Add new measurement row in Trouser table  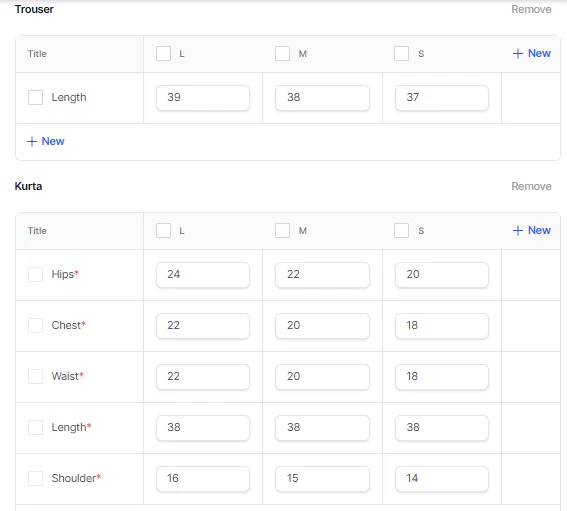click(x=46, y=141)
